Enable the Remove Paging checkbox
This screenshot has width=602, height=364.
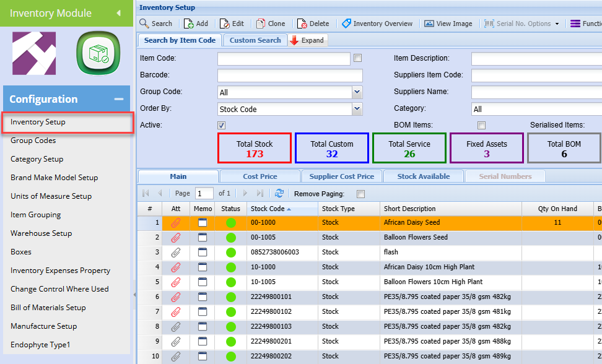coord(361,194)
